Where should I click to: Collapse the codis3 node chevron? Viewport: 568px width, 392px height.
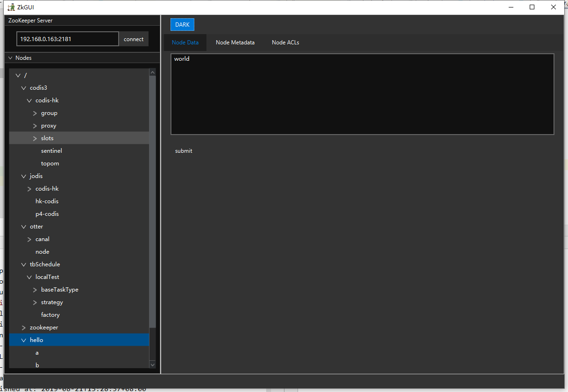(24, 88)
